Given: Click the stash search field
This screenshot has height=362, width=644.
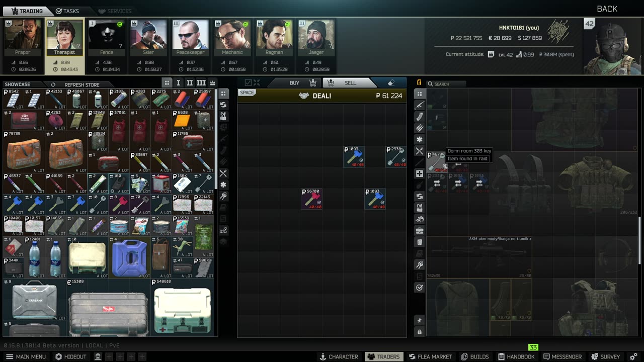Looking at the screenshot, I should click(446, 84).
